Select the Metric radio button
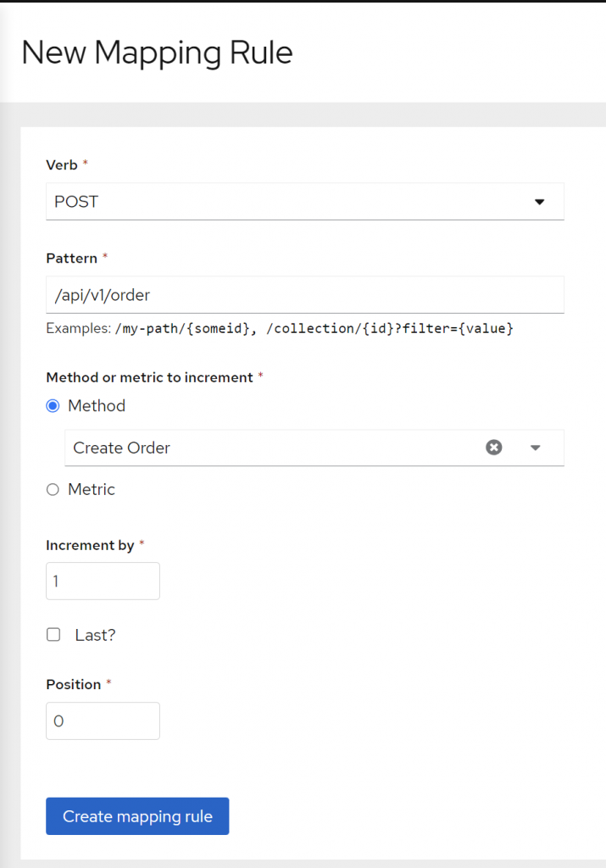The image size is (606, 868). [x=53, y=489]
